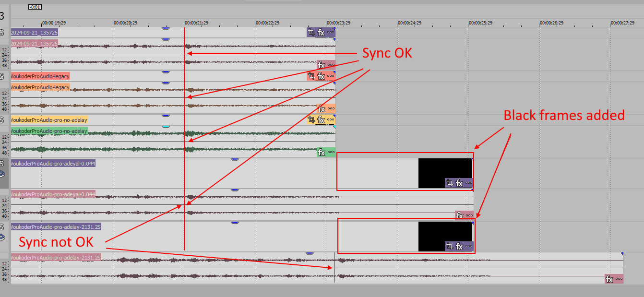Open Pan/Crop on the yellow pro-no-adelay video event
Viewport: 644px width, 297px height.
point(311,119)
